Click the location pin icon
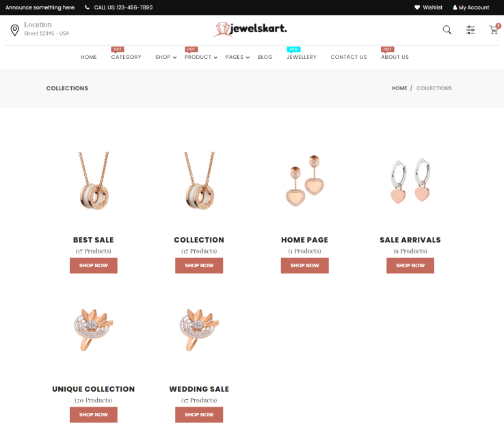The height and width of the screenshot is (434, 504). pos(15,30)
